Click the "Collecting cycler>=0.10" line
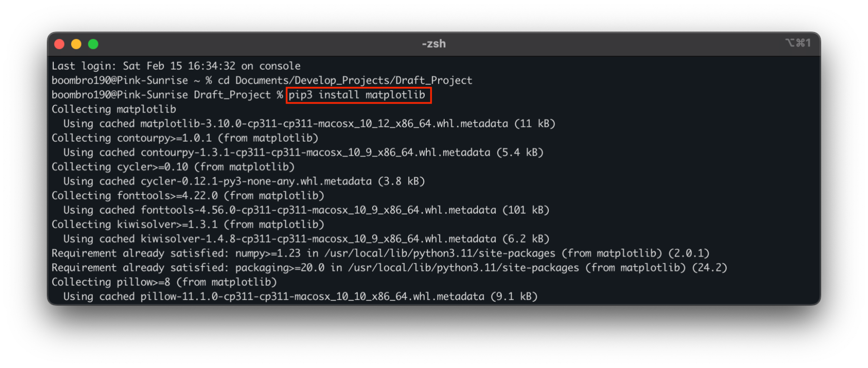Screen dimensions: 868x368 coord(173,167)
